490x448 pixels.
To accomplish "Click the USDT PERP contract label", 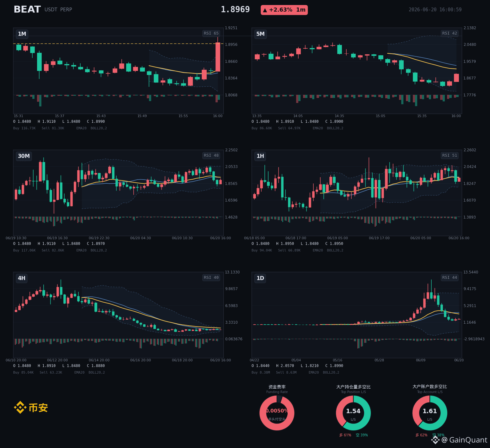I will [x=58, y=10].
